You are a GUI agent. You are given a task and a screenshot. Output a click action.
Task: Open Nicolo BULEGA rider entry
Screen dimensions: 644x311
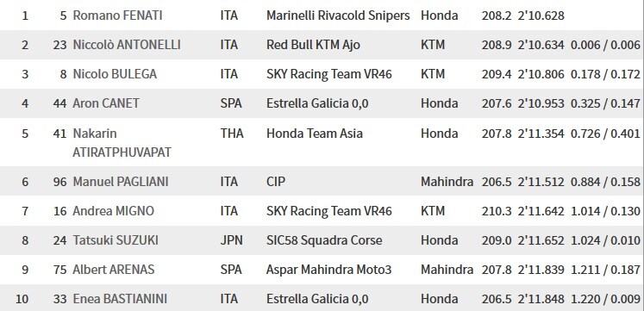pyautogui.click(x=115, y=74)
